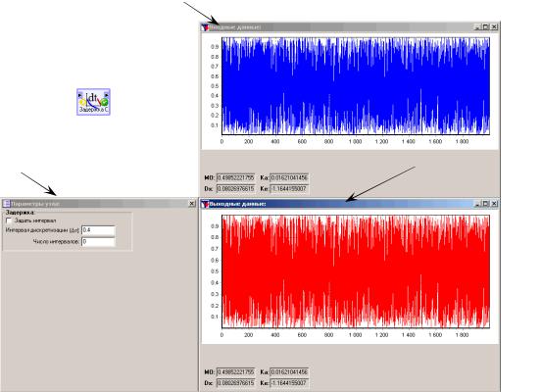Image resolution: width=541 pixels, height=392 pixels.
Task: Select the Ka value in red chart window
Action: pyautogui.click(x=289, y=372)
